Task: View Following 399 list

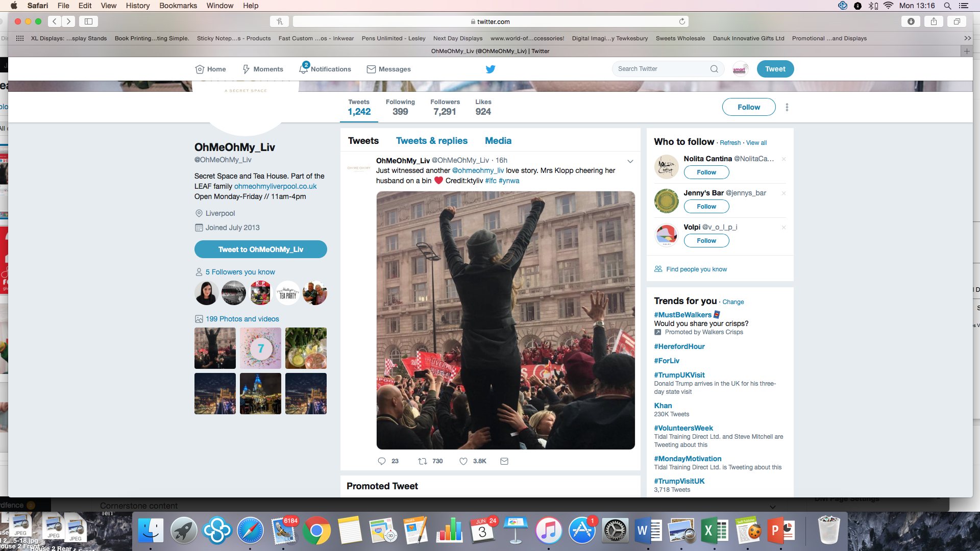Action: [400, 108]
